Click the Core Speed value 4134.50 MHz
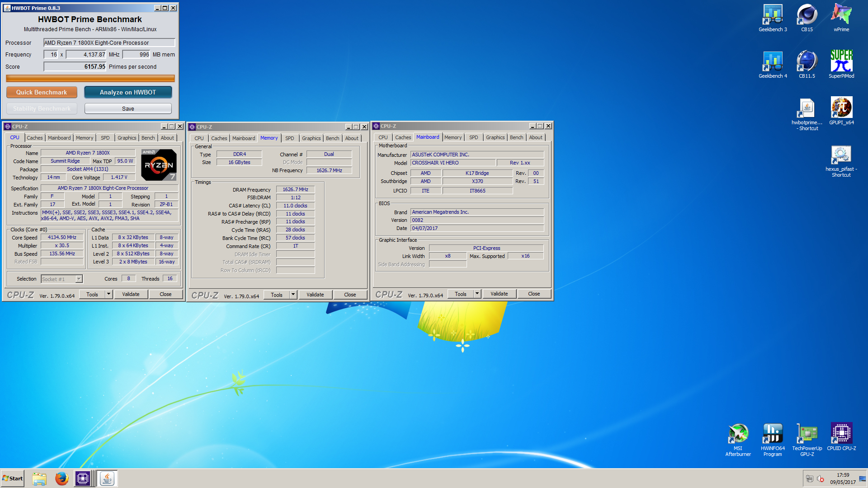Image resolution: width=868 pixels, height=488 pixels. [x=62, y=237]
